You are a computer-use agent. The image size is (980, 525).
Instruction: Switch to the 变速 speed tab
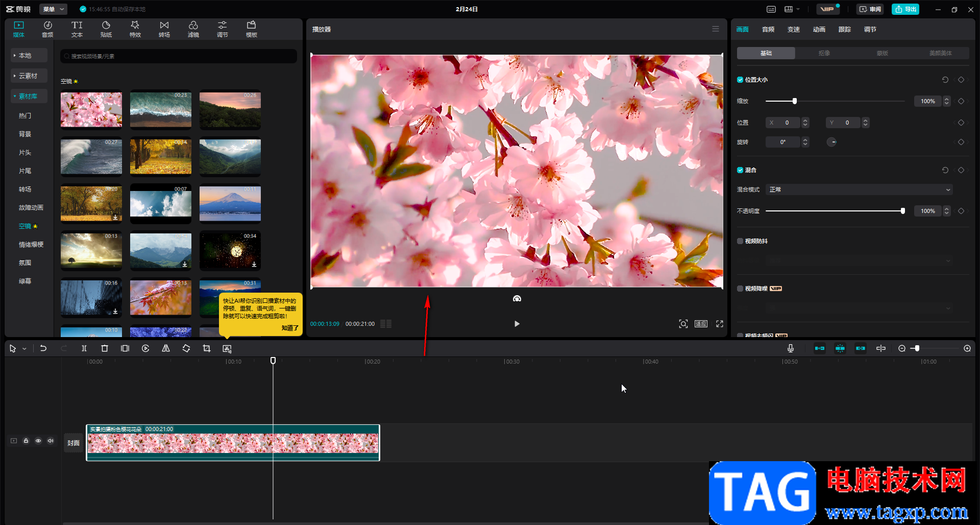[794, 30]
